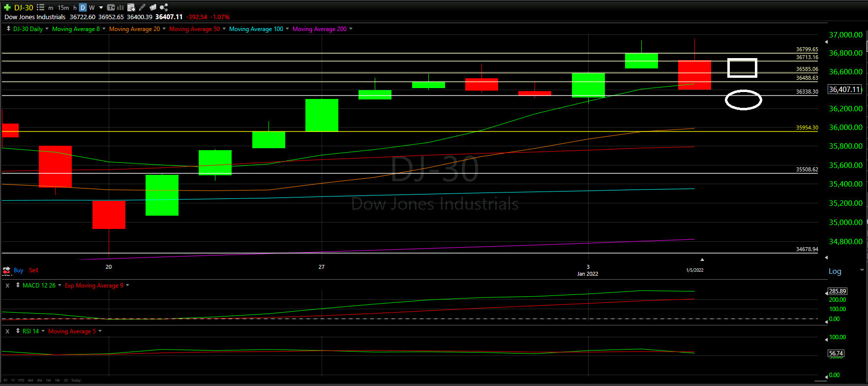Select the Weekly (W) timeframe

[92, 8]
